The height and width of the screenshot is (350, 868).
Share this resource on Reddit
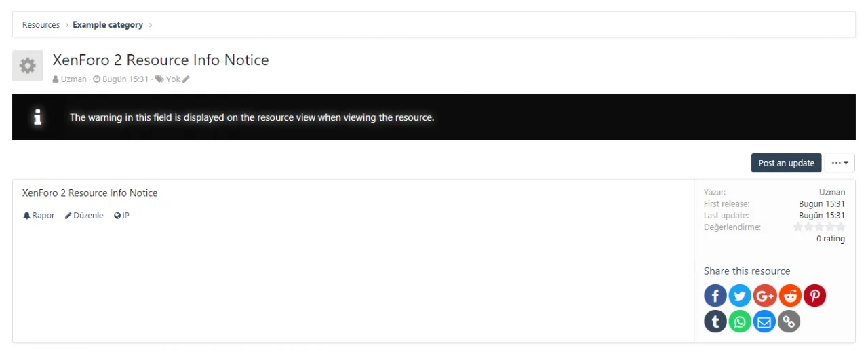tap(790, 296)
